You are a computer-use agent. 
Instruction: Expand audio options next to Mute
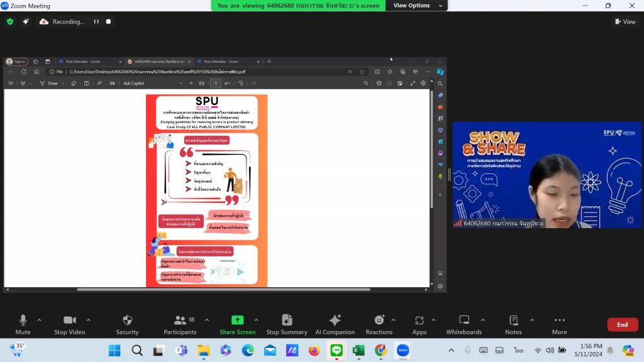(x=39, y=320)
